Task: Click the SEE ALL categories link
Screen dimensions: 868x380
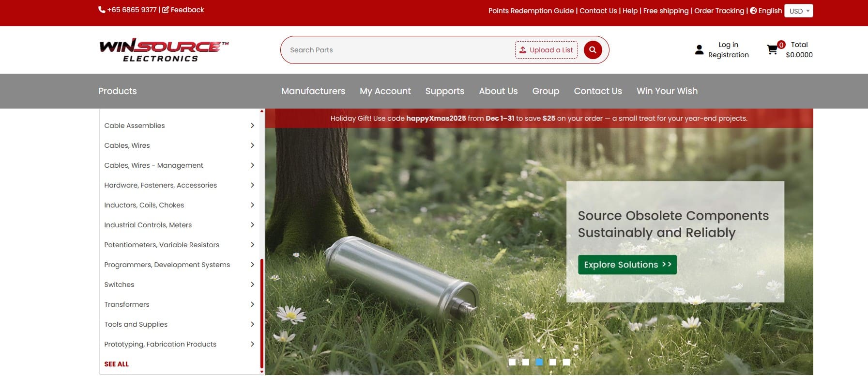Action: coord(117,364)
